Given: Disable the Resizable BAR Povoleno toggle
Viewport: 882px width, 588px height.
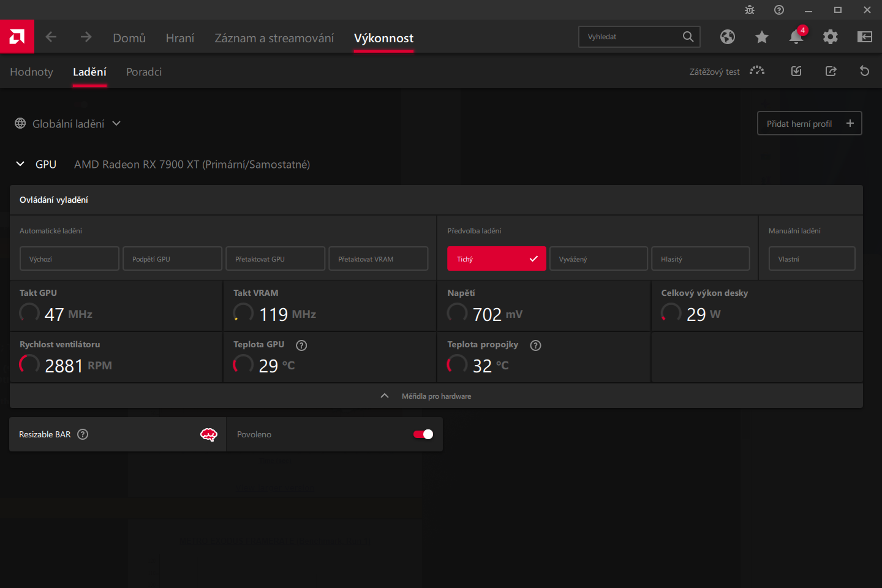Looking at the screenshot, I should tap(423, 434).
